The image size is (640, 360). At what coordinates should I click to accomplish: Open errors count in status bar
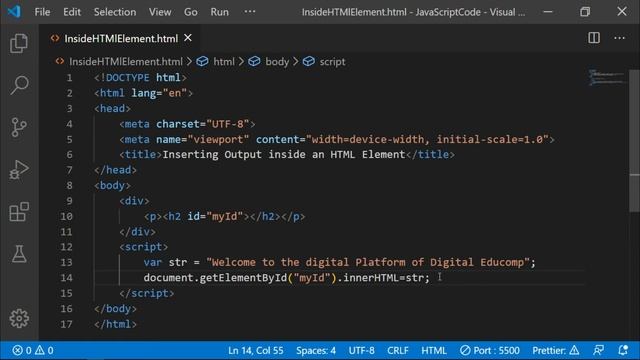point(22,350)
